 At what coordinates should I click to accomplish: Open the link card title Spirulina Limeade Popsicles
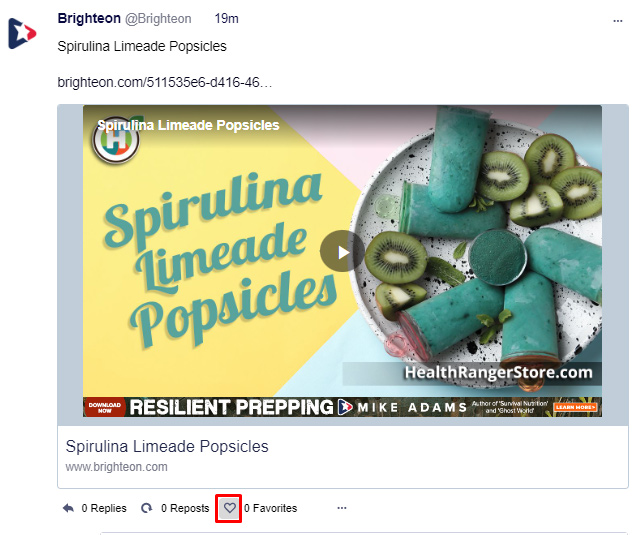point(167,446)
